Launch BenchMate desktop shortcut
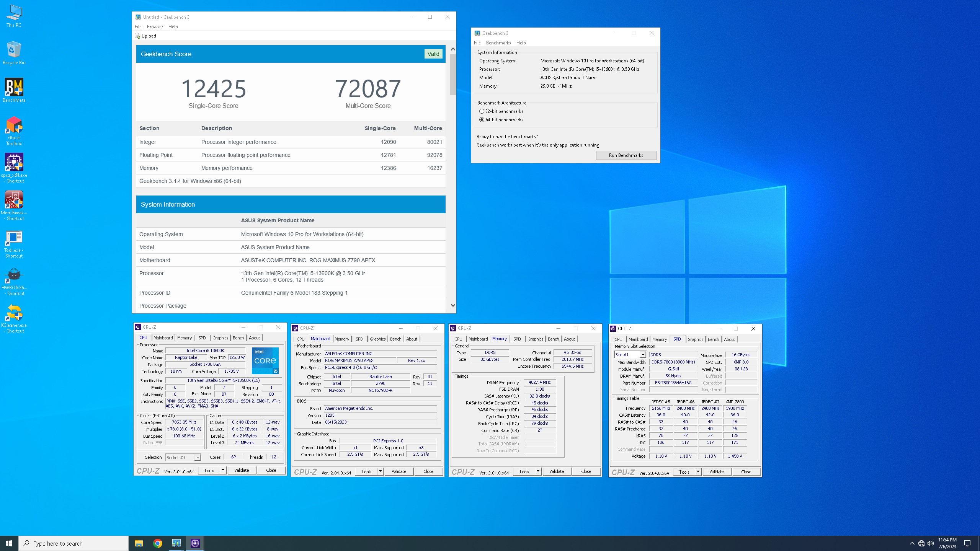 click(x=14, y=91)
